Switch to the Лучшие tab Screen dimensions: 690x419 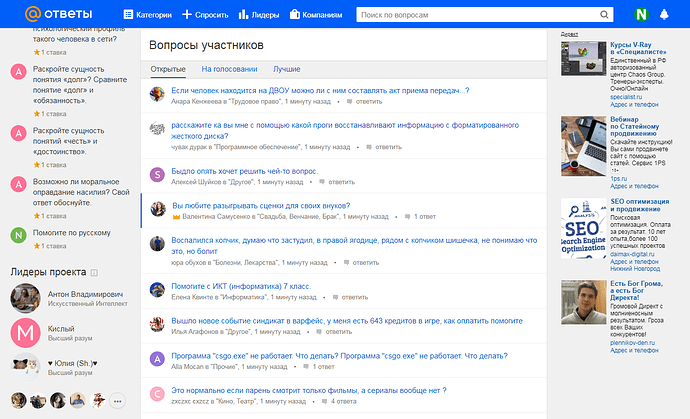click(x=287, y=69)
